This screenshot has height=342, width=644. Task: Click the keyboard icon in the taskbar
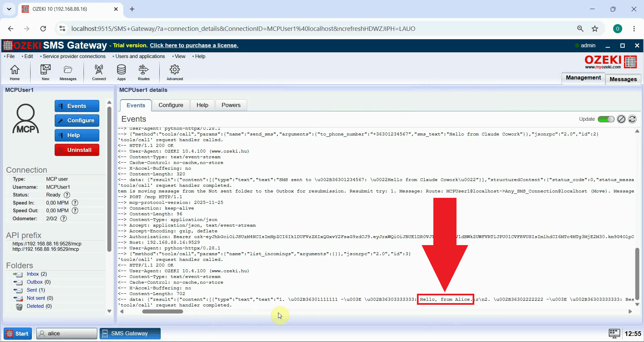coord(614,334)
